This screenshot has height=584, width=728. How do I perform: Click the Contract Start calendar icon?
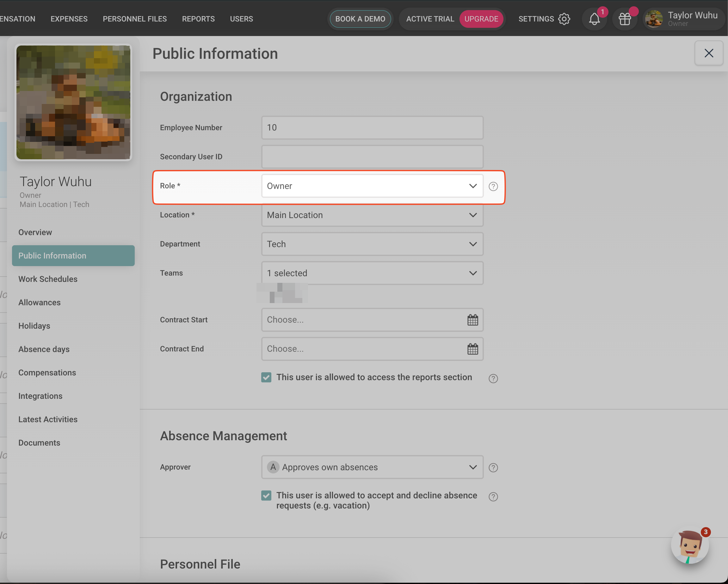coord(472,320)
